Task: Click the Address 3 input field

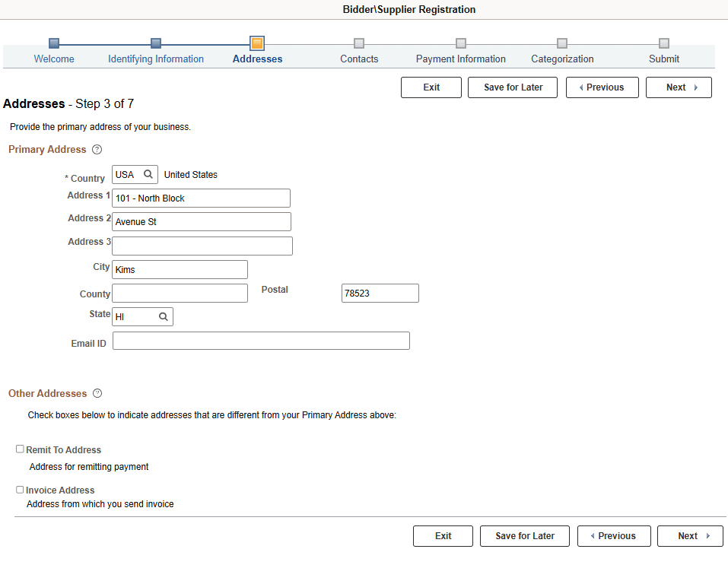Action: click(x=202, y=246)
